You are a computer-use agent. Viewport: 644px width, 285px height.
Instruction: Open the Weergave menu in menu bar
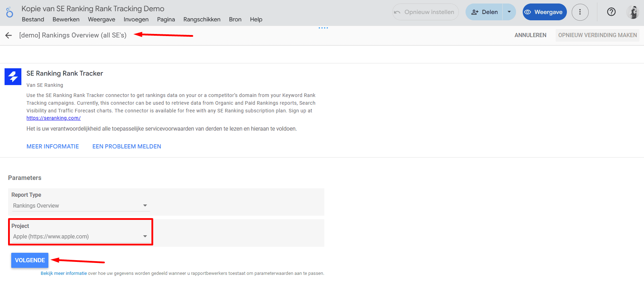pos(101,19)
